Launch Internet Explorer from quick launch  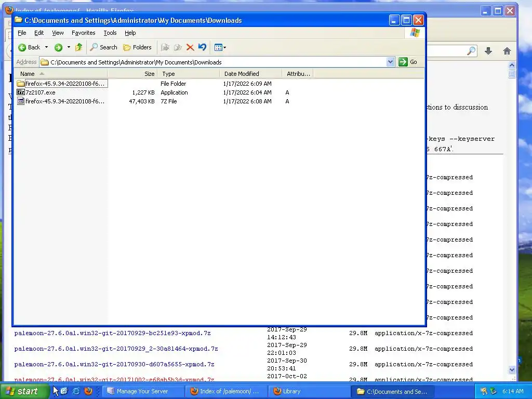pos(76,391)
